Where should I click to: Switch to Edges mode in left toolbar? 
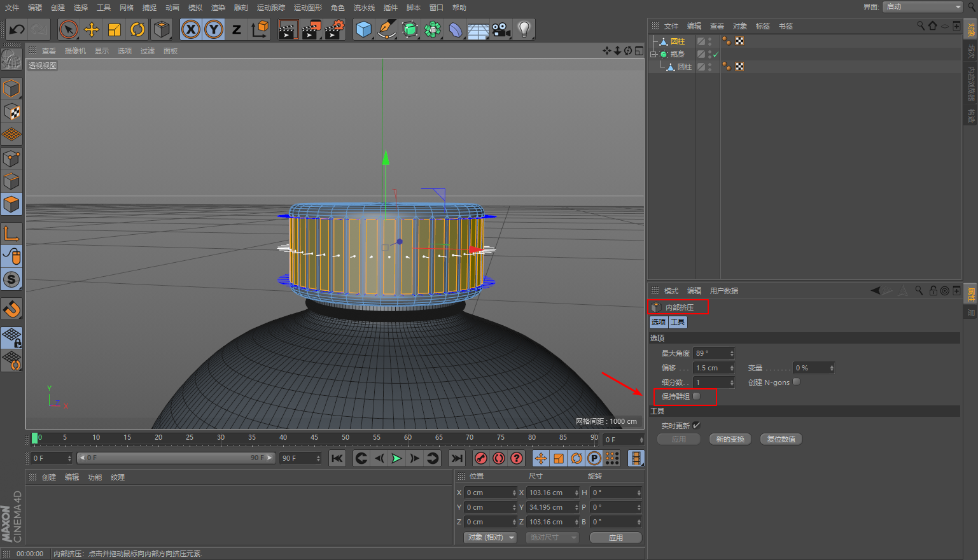pyautogui.click(x=11, y=181)
